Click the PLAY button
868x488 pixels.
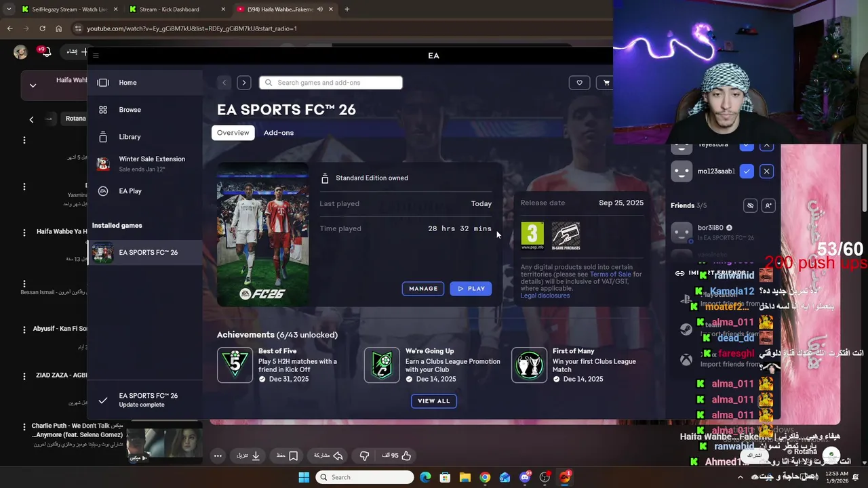tap(471, 289)
